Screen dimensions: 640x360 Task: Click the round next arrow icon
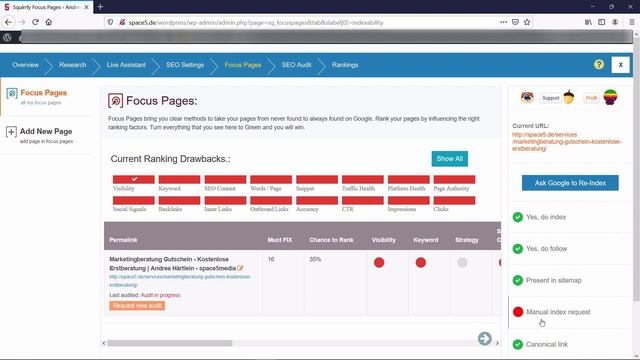[x=484, y=338]
